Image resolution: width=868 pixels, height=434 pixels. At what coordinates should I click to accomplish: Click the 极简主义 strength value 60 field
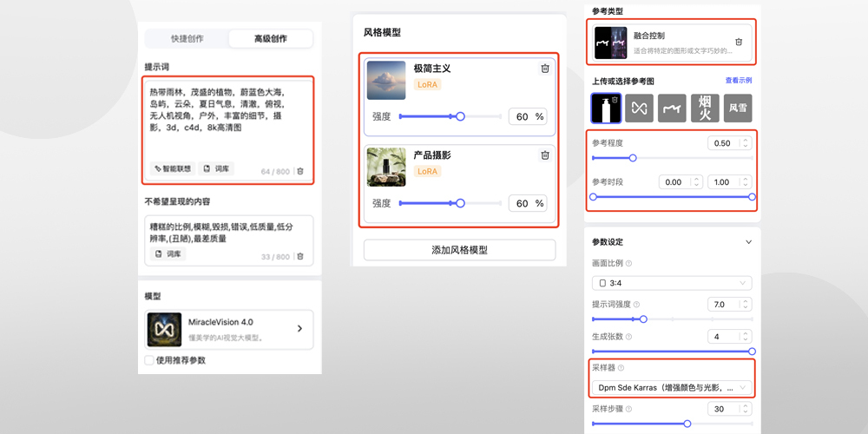pyautogui.click(x=528, y=117)
